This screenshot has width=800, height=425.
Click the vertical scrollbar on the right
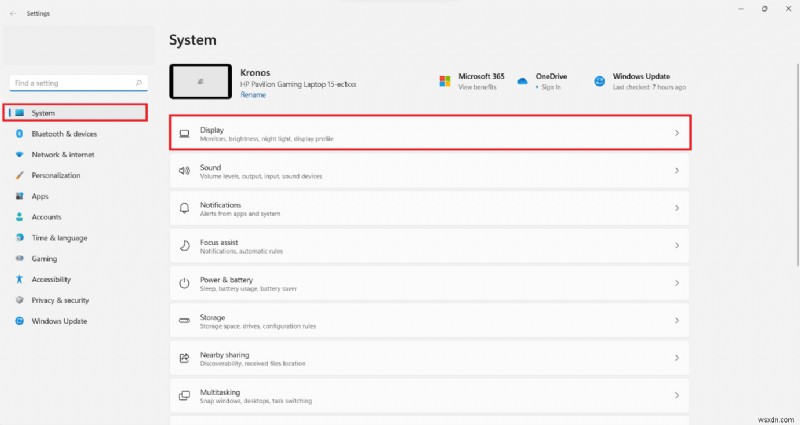[797, 164]
